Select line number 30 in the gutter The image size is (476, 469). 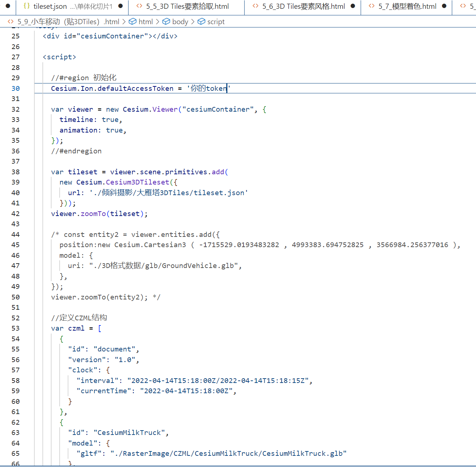(16, 88)
